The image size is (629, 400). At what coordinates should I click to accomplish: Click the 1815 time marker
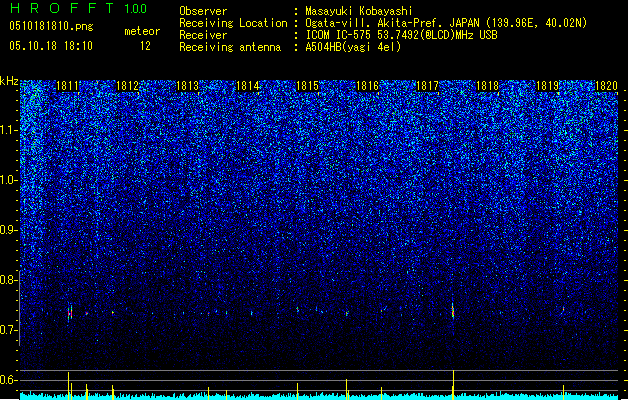pyautogui.click(x=307, y=86)
